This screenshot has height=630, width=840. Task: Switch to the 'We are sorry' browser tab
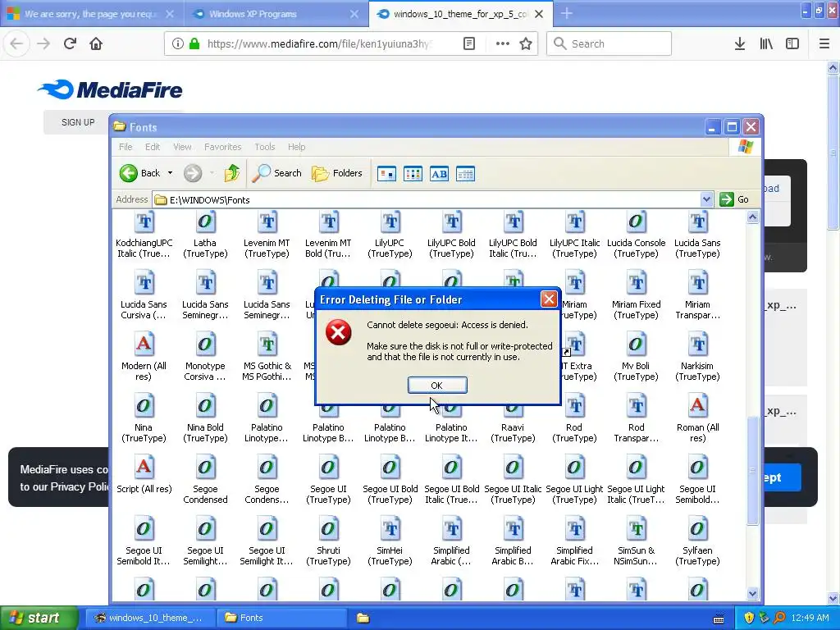pos(90,14)
